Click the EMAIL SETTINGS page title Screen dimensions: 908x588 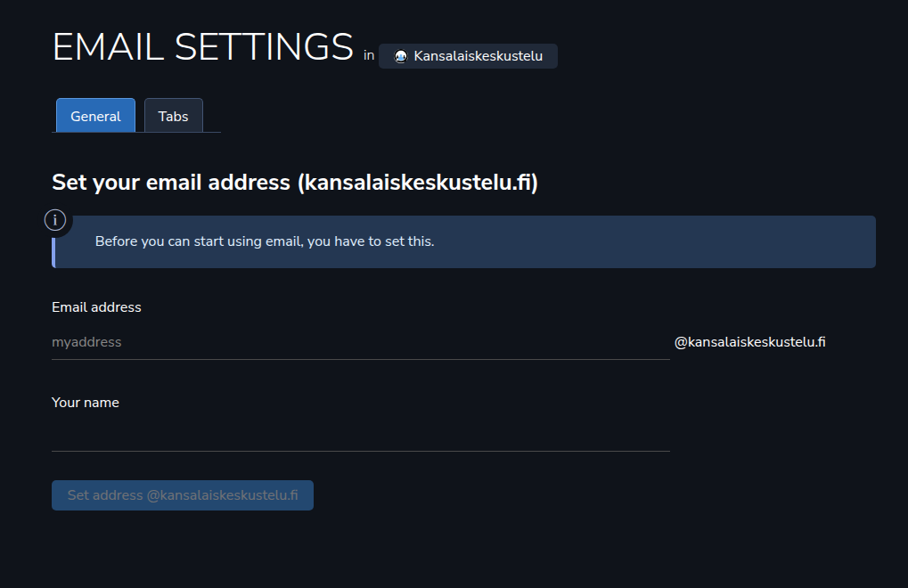(x=202, y=47)
